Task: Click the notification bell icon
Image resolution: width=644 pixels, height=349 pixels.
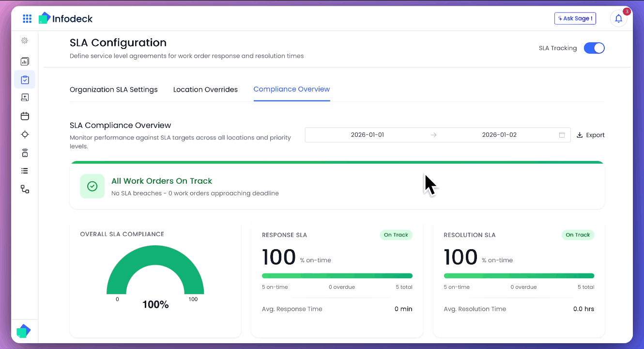Action: (x=618, y=18)
